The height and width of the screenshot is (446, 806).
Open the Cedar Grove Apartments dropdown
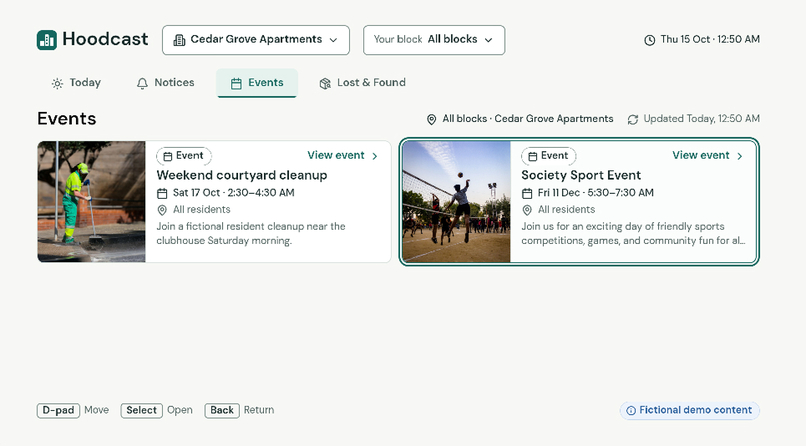pos(256,40)
